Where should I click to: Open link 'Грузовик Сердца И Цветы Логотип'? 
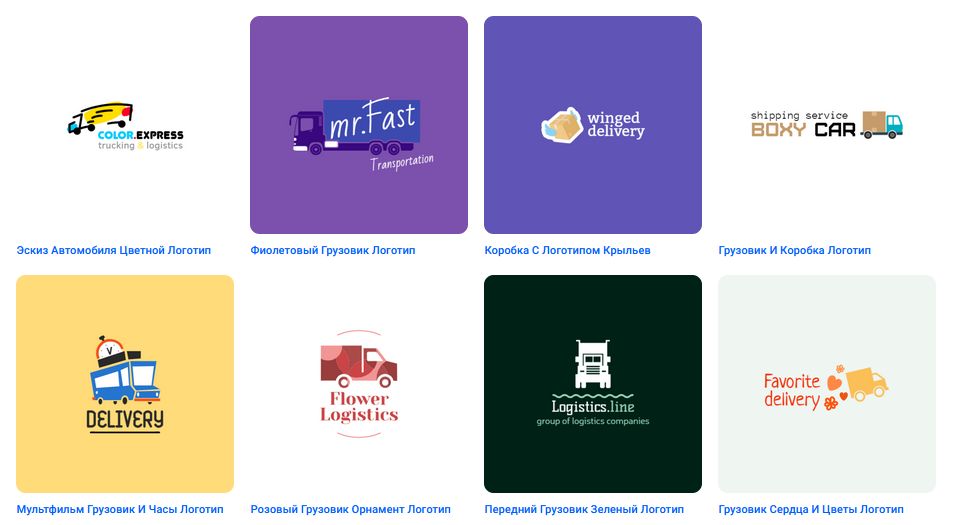[x=811, y=510]
